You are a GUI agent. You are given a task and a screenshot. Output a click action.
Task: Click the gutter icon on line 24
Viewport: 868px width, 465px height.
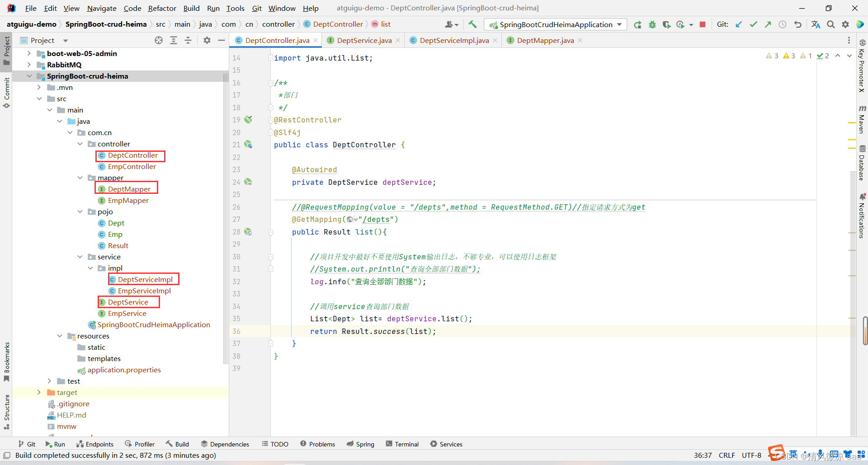point(248,182)
